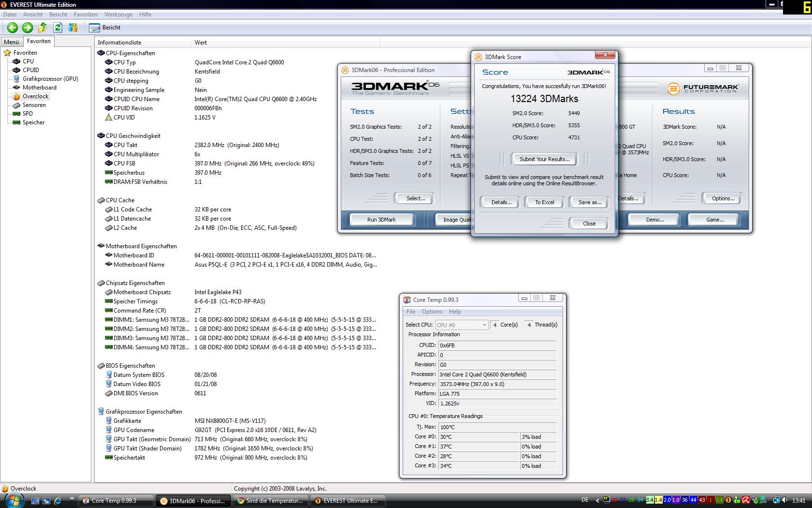Open the Select CPU dropdown in Core Temp
812x508 pixels.
click(x=462, y=325)
